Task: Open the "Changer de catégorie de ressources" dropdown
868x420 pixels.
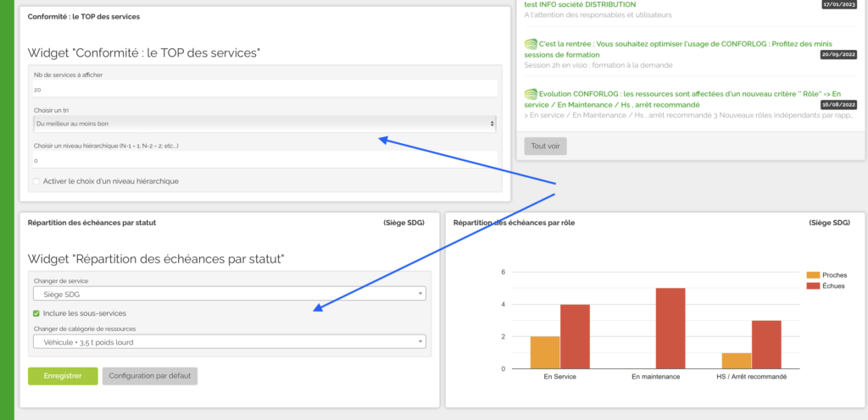Action: pyautogui.click(x=230, y=342)
